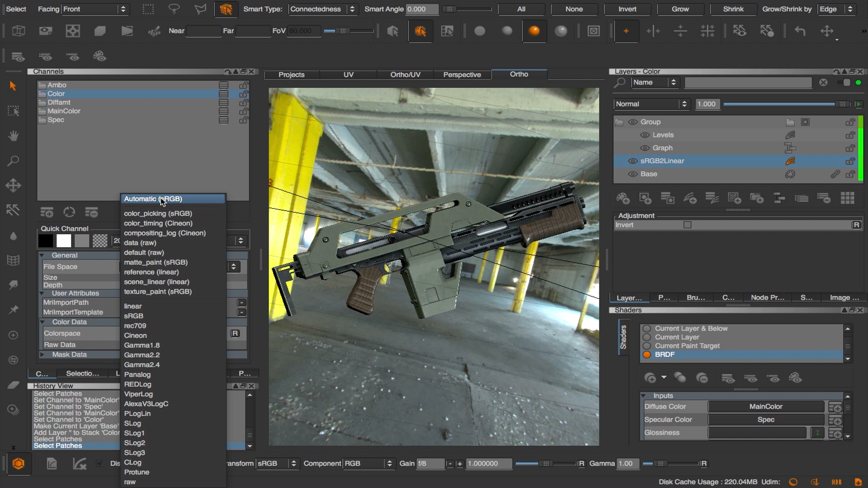868x488 pixels.
Task: Toggle the Invert adjustment checkbox
Action: click(687, 225)
